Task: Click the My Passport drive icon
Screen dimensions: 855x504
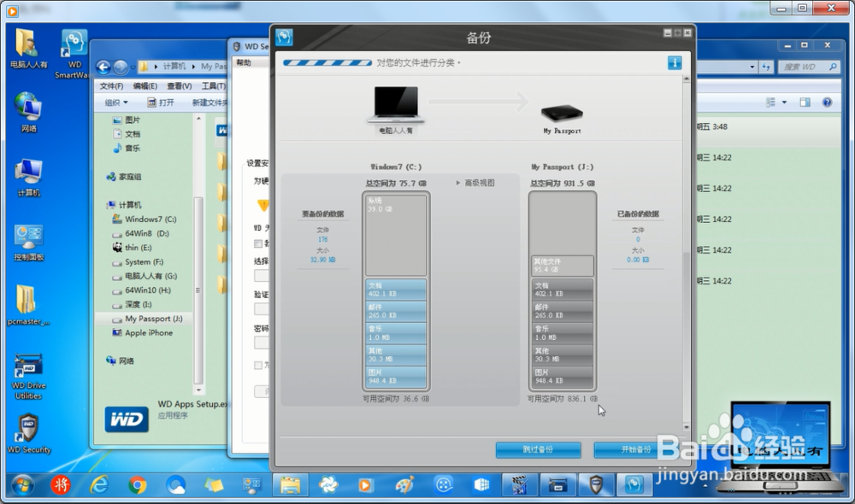Action: [562, 113]
